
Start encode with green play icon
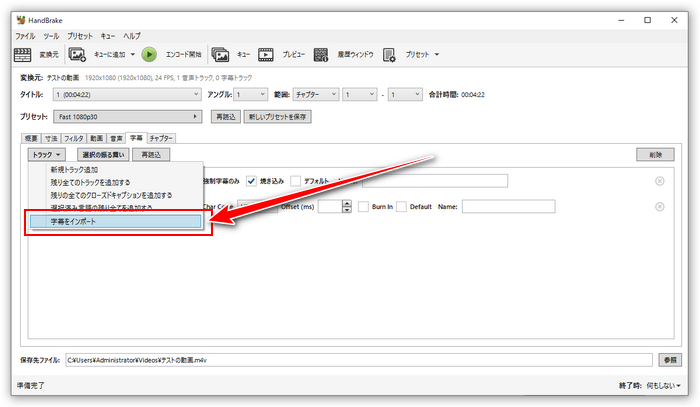(149, 54)
